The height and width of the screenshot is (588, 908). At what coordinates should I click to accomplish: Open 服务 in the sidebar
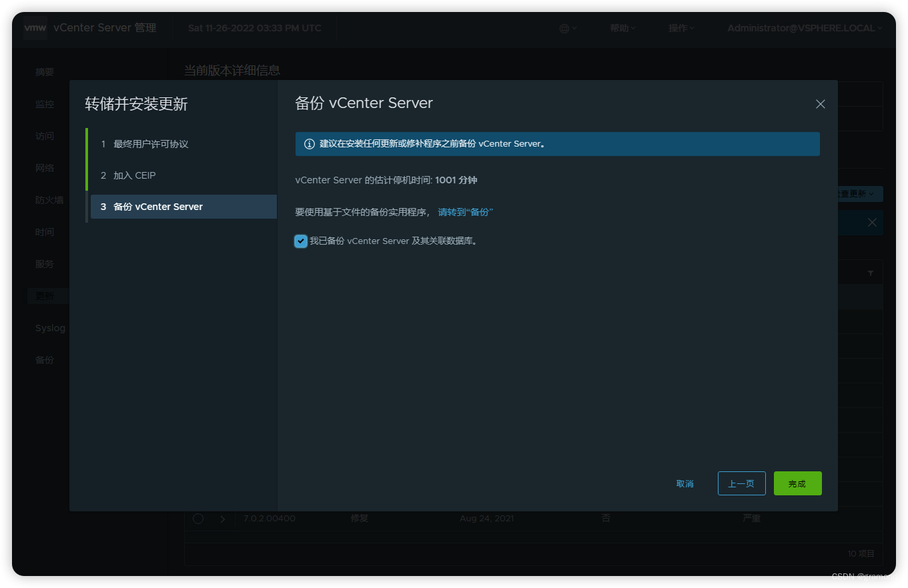(45, 264)
